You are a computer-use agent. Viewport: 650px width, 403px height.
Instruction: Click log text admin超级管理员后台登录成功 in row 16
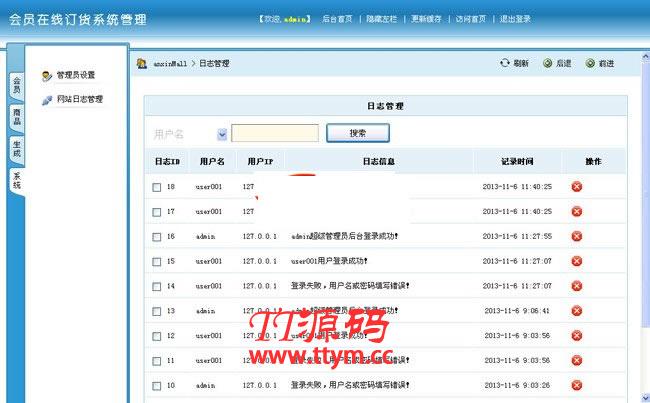[344, 236]
